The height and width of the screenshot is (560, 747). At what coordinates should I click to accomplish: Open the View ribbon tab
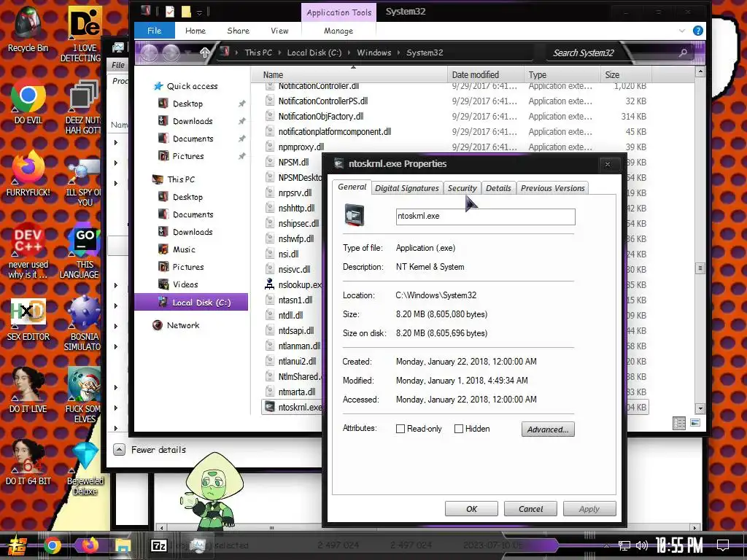[279, 31]
